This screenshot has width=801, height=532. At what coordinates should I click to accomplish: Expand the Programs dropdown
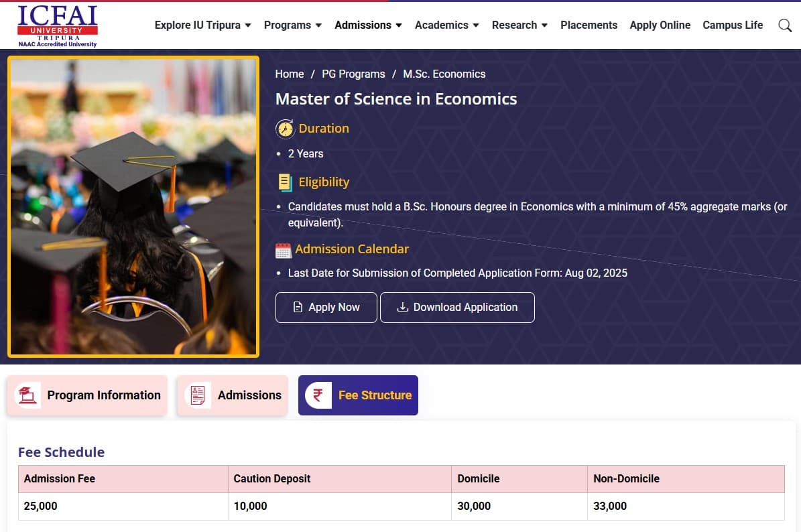tap(292, 25)
